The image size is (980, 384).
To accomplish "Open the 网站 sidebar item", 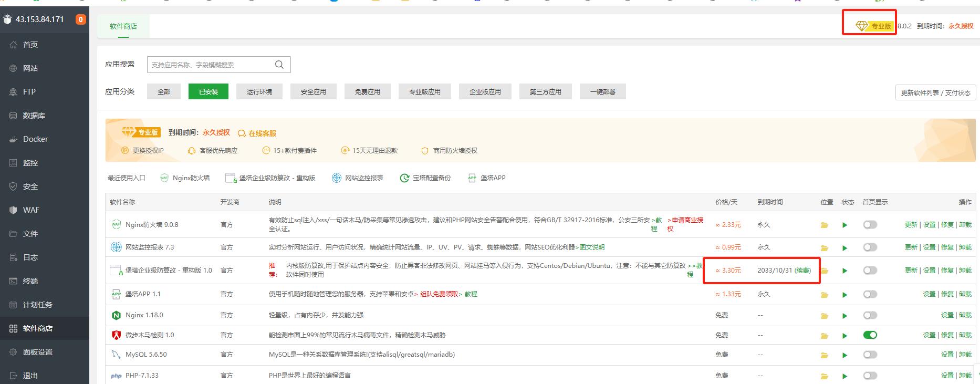I will point(45,68).
